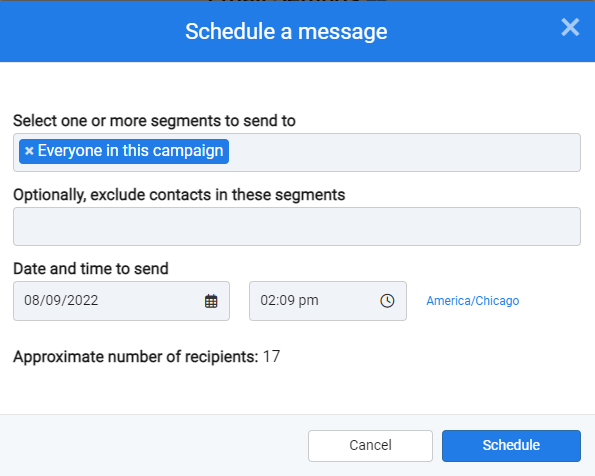
Task: Select the hour 02 in time field
Action: pyautogui.click(x=267, y=300)
